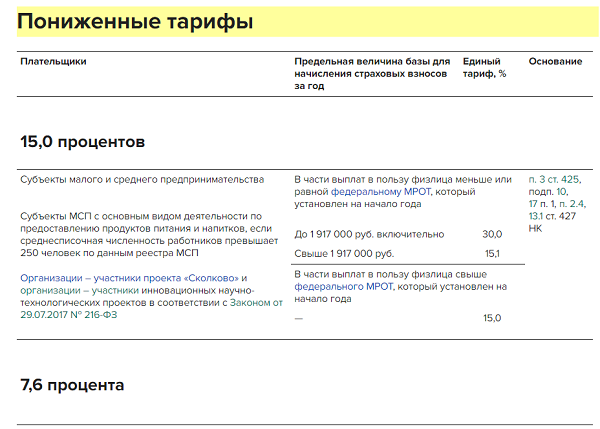Image resolution: width=600 pixels, height=429 pixels.
Task: Open the «п. 2.4» reference link
Action: (x=572, y=203)
